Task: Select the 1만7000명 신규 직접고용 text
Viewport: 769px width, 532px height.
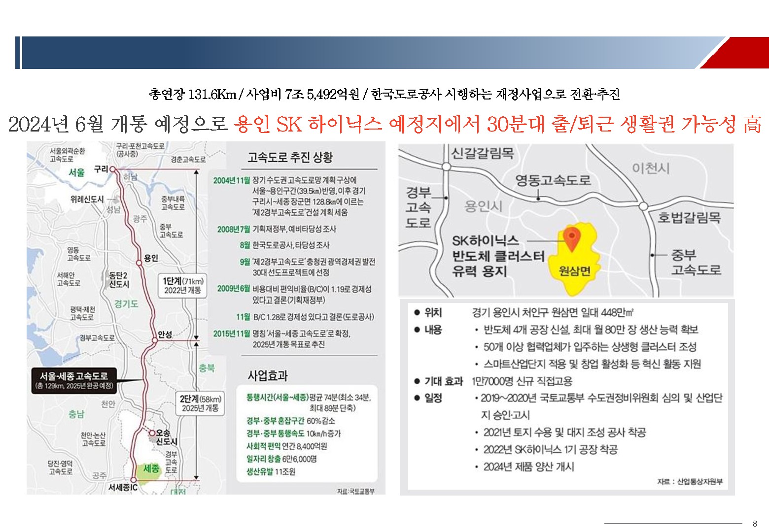Action: [x=522, y=381]
